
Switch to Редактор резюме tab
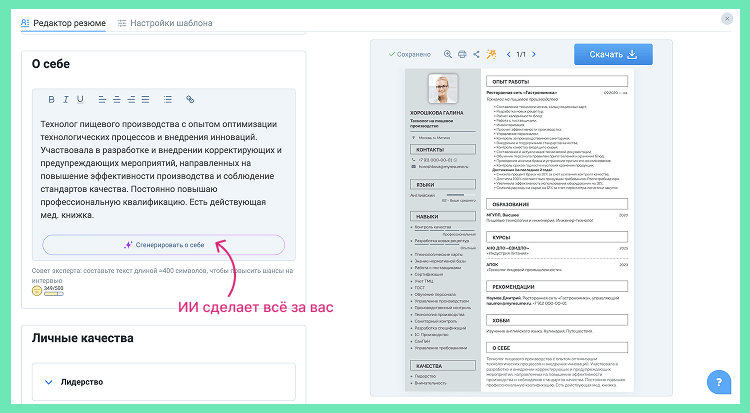click(x=64, y=23)
